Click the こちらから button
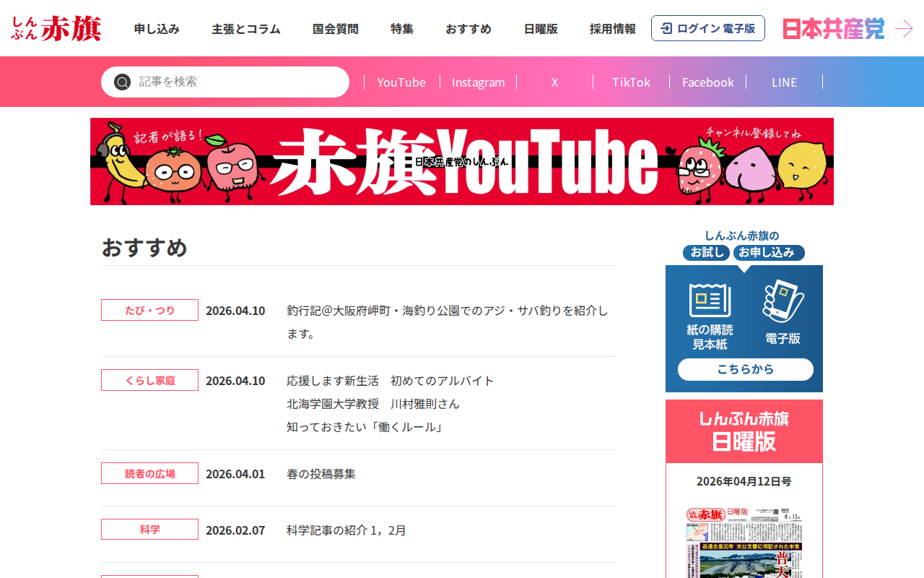Image resolution: width=924 pixels, height=578 pixels. point(745,369)
